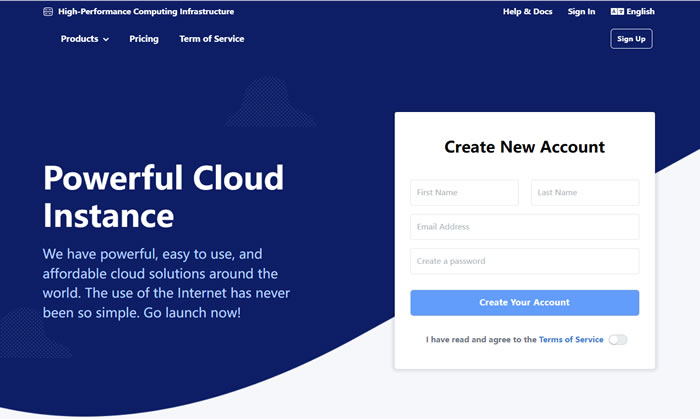Click High-Performance Computing Infrastructure title

click(146, 12)
